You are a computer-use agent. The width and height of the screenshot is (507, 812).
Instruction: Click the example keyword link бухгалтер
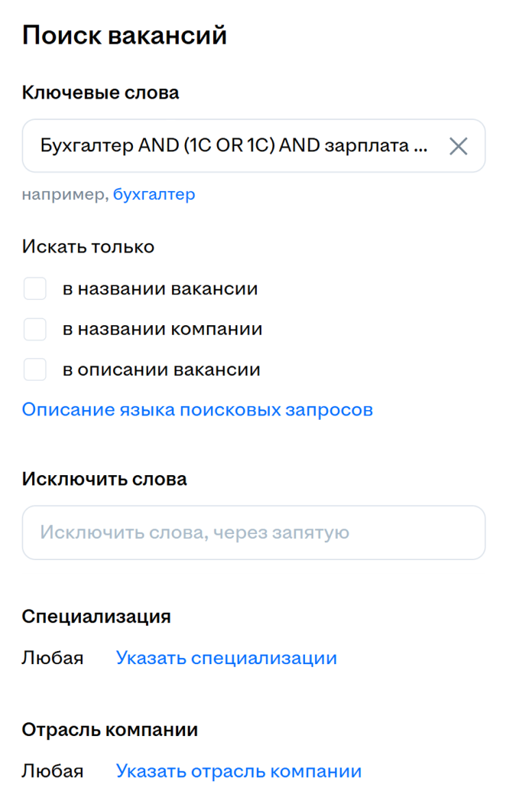click(x=154, y=194)
